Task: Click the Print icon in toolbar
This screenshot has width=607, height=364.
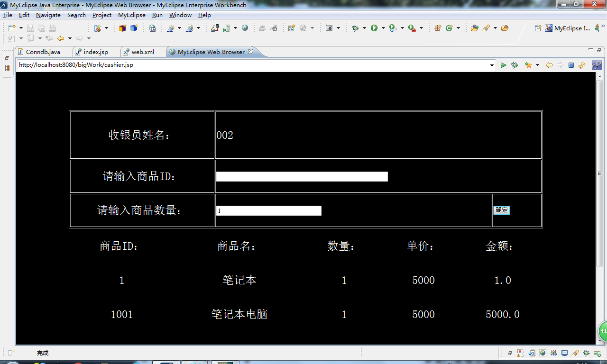Action: pos(52,28)
